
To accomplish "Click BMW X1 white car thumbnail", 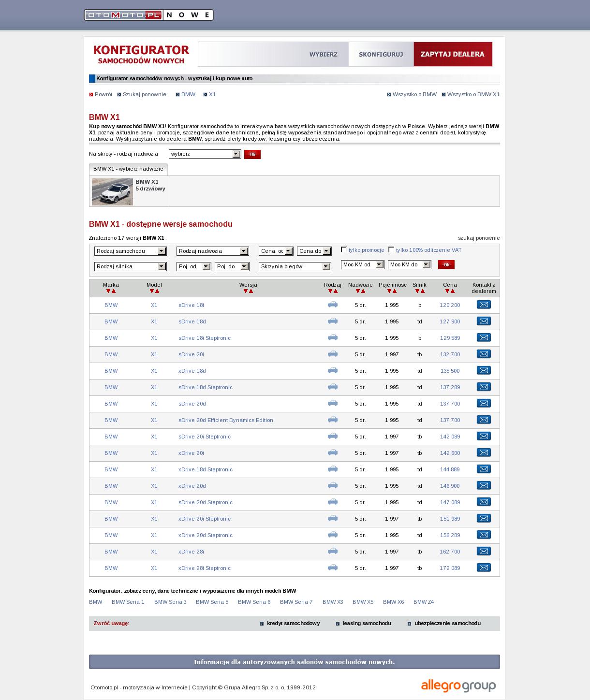I will (x=112, y=192).
